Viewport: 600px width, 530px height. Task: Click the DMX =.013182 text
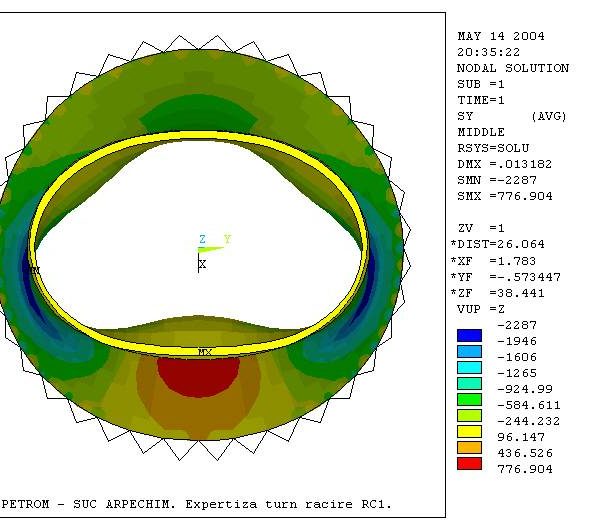(504, 164)
